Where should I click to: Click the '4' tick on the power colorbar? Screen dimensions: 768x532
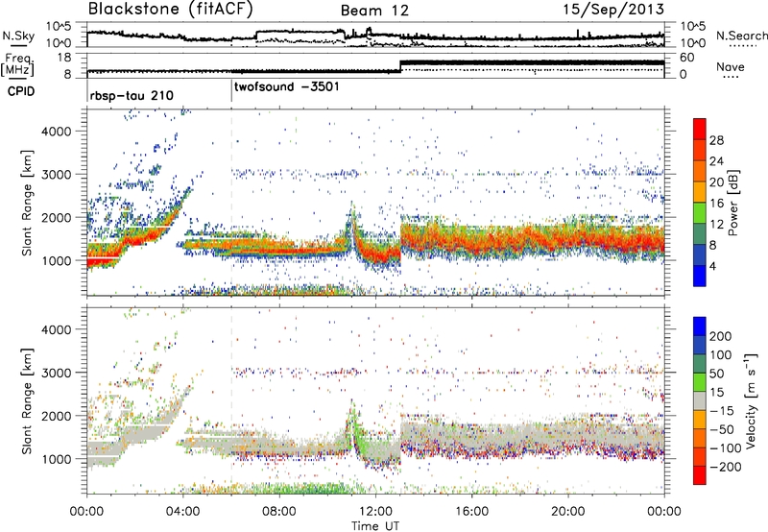pyautogui.click(x=712, y=266)
